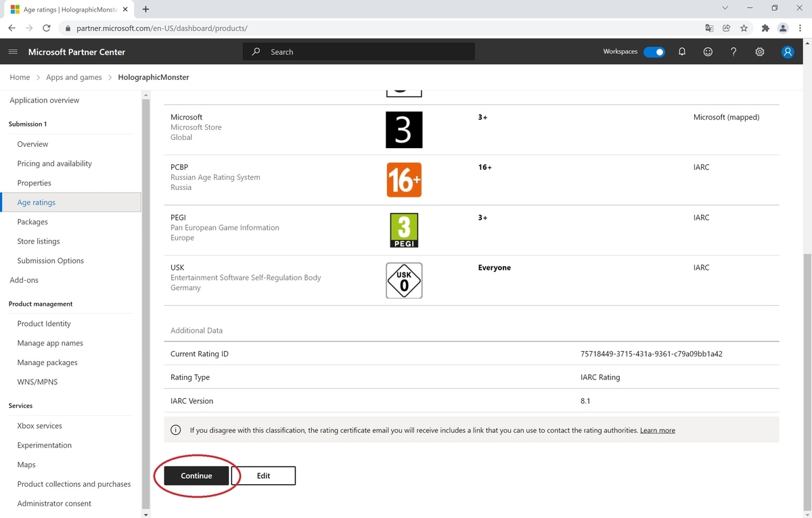Click the translate page icon

pos(709,28)
